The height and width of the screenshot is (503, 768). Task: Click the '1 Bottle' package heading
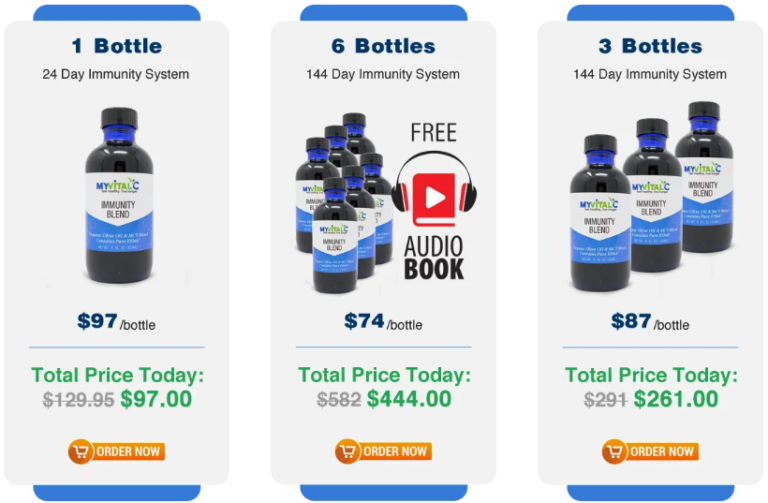[x=117, y=46]
